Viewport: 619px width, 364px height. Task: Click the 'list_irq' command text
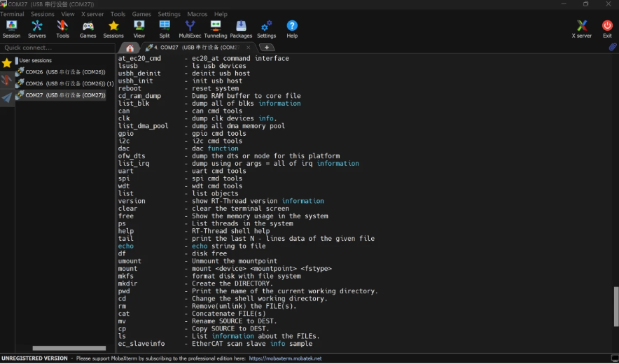pyautogui.click(x=134, y=163)
